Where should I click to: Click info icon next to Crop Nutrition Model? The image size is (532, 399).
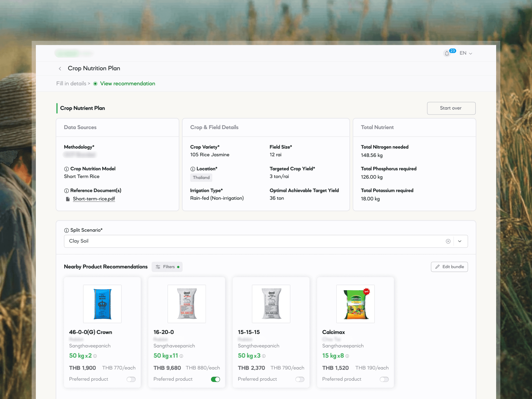(x=66, y=169)
